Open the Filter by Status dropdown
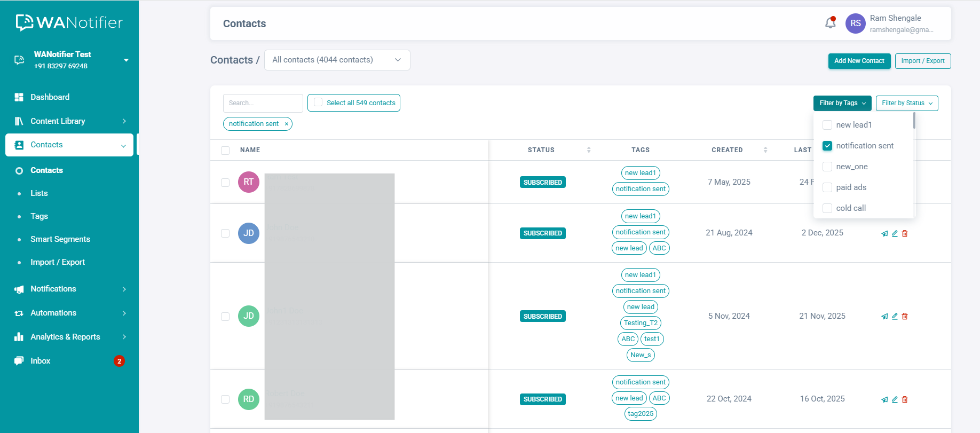Screen dimensions: 980x433 906,103
